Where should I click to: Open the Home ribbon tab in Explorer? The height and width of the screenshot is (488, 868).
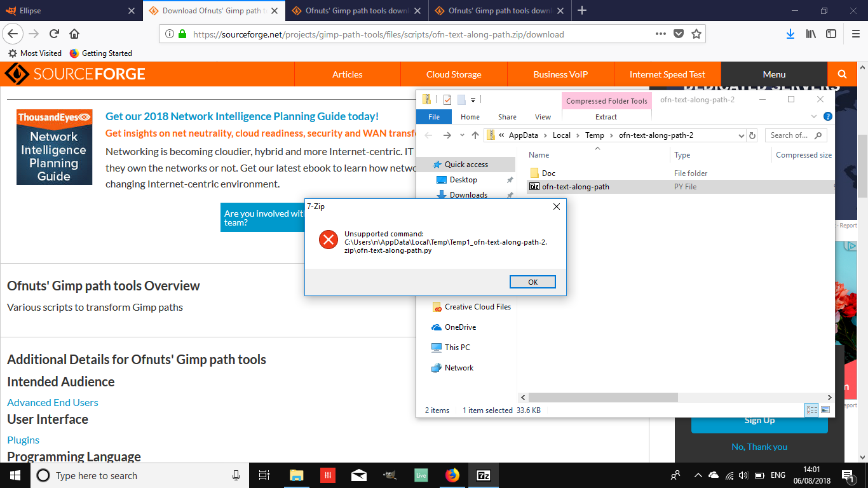pyautogui.click(x=470, y=117)
